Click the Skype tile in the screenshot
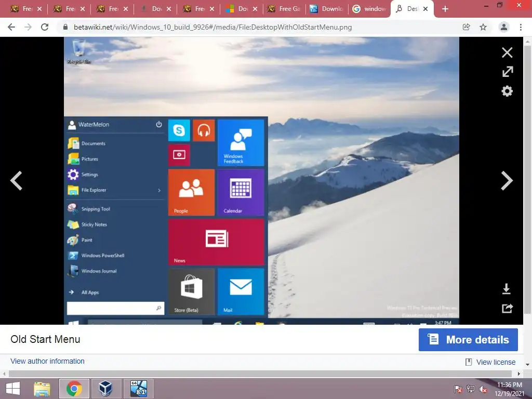 click(179, 130)
